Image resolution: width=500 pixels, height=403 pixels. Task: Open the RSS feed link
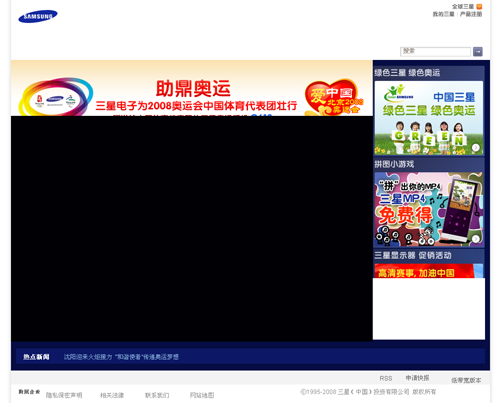(x=386, y=378)
